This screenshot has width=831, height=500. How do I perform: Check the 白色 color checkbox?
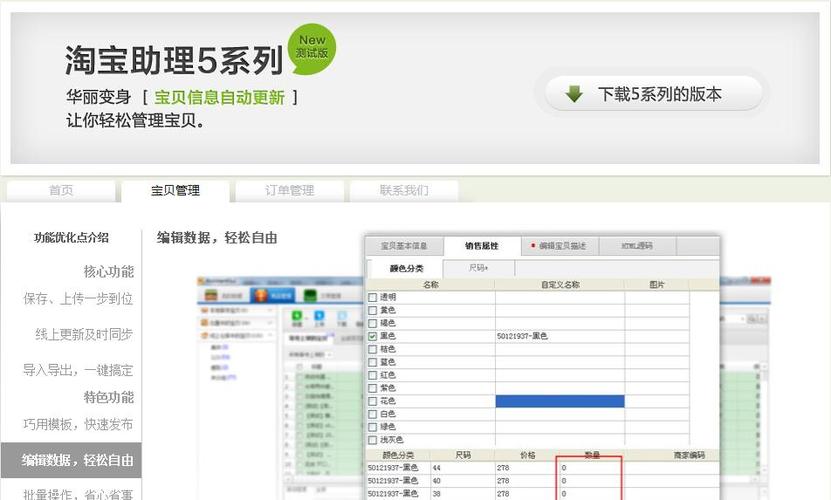coord(373,414)
